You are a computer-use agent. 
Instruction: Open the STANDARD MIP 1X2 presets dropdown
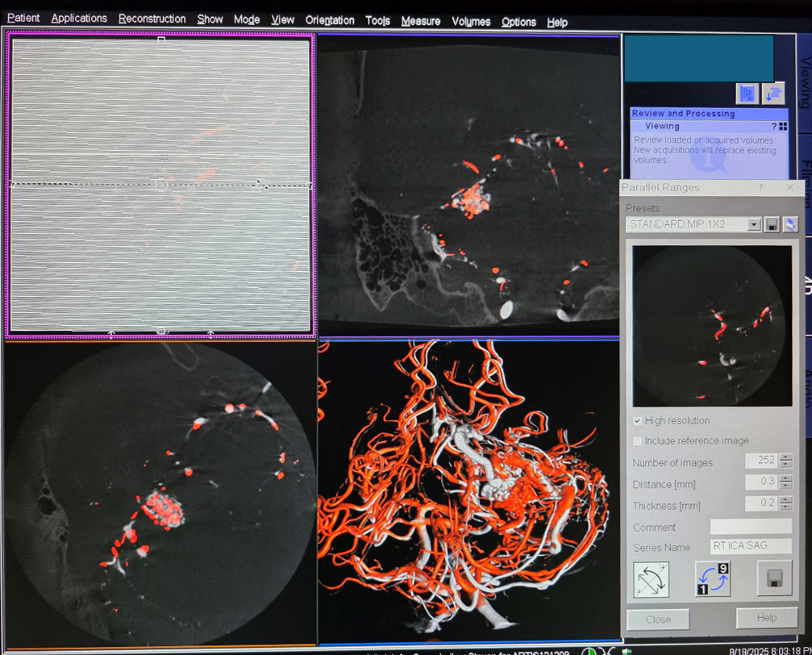(x=754, y=224)
